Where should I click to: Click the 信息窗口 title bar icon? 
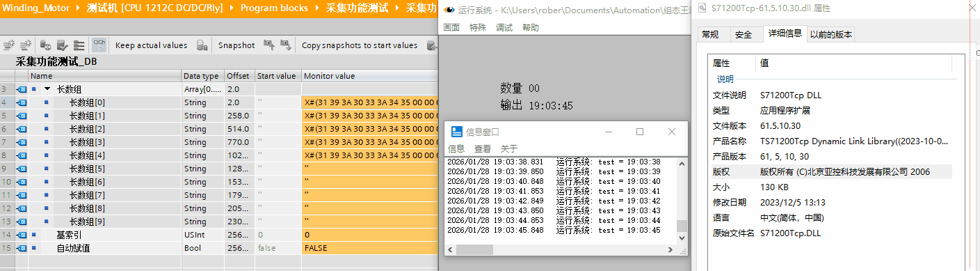point(457,132)
